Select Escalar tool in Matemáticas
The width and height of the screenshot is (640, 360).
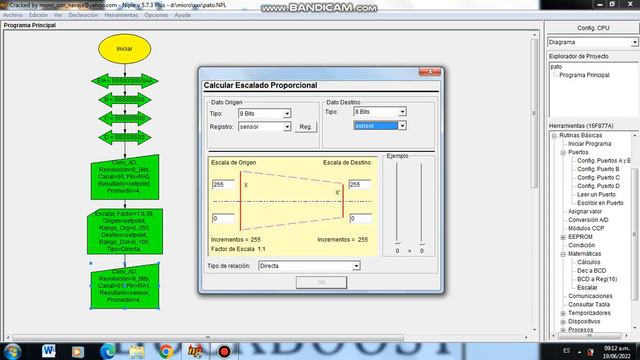click(587, 288)
